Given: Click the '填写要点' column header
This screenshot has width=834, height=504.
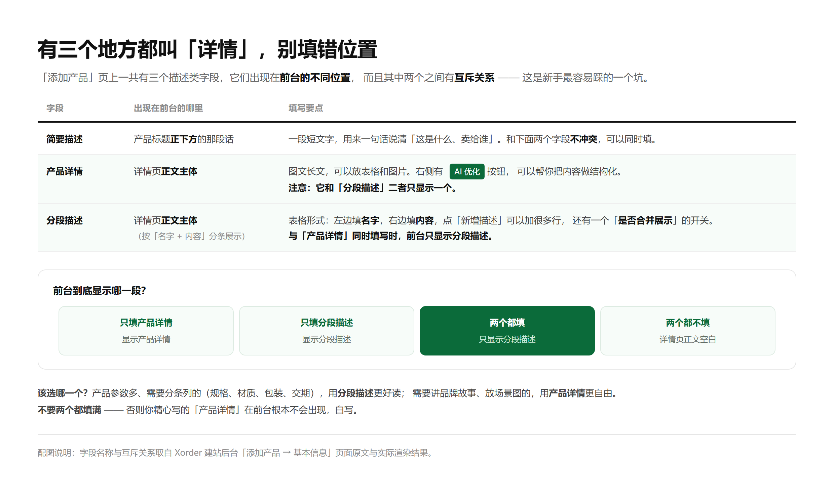Looking at the screenshot, I should coord(306,108).
